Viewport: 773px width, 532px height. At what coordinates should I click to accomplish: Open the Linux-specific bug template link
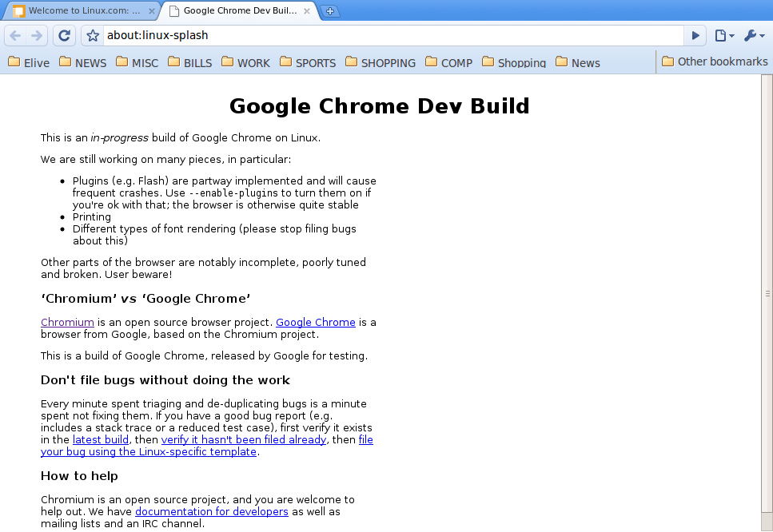click(149, 451)
